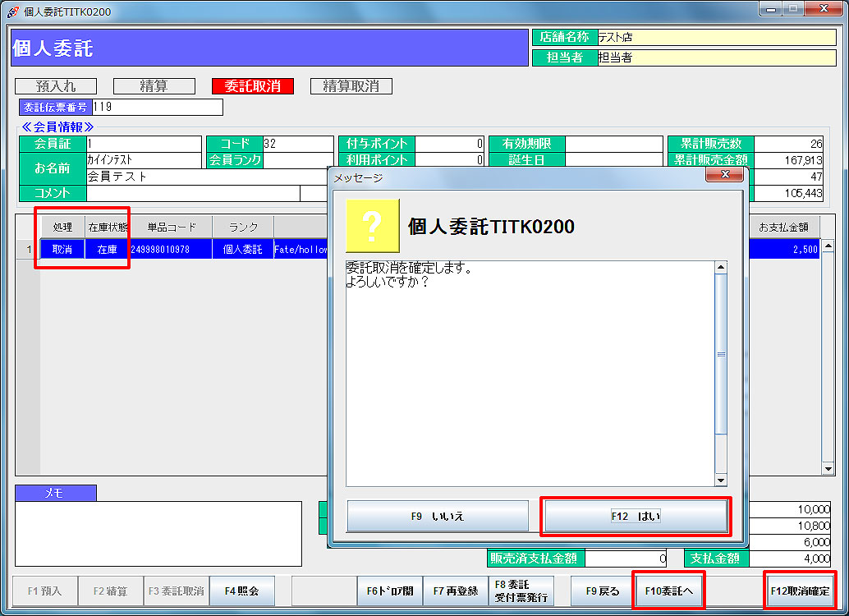Click the scroll up arrow in item grid

[x=828, y=247]
